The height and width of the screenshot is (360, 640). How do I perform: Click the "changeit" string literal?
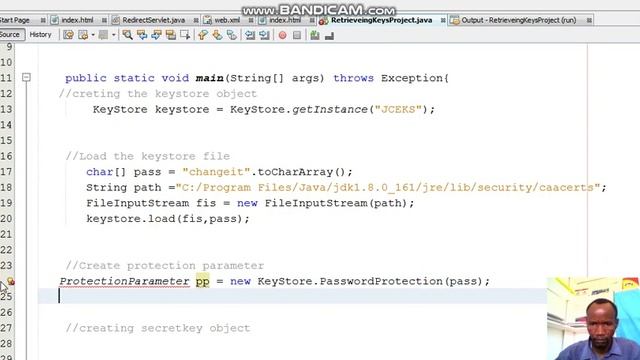pos(216,172)
